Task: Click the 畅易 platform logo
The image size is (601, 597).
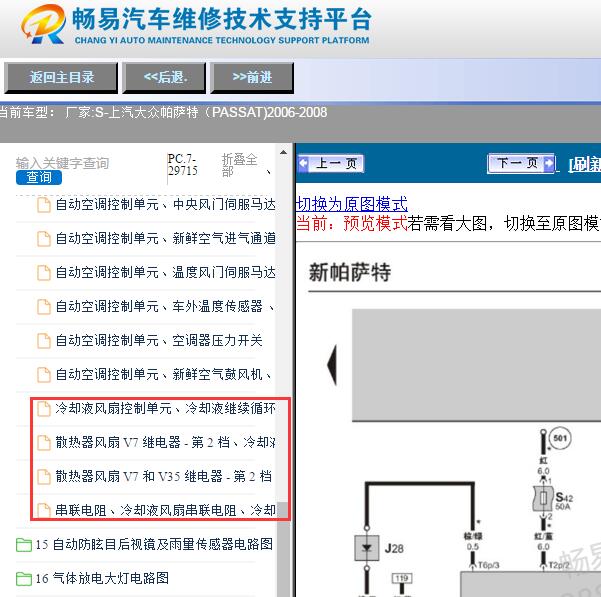Action: pyautogui.click(x=43, y=24)
